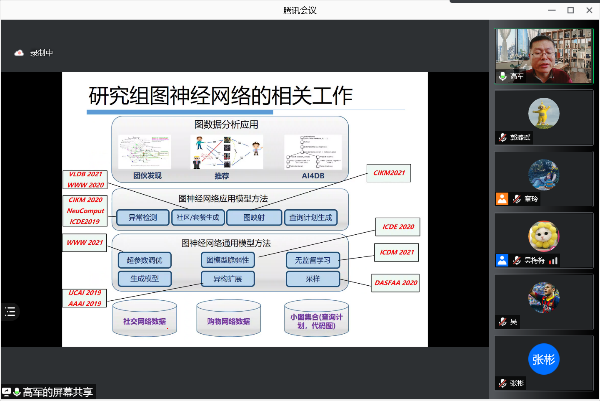This screenshot has height=401, width=600.
Task: Click the green microphone icon beside 高军的屏幕共享
Action: [16, 392]
